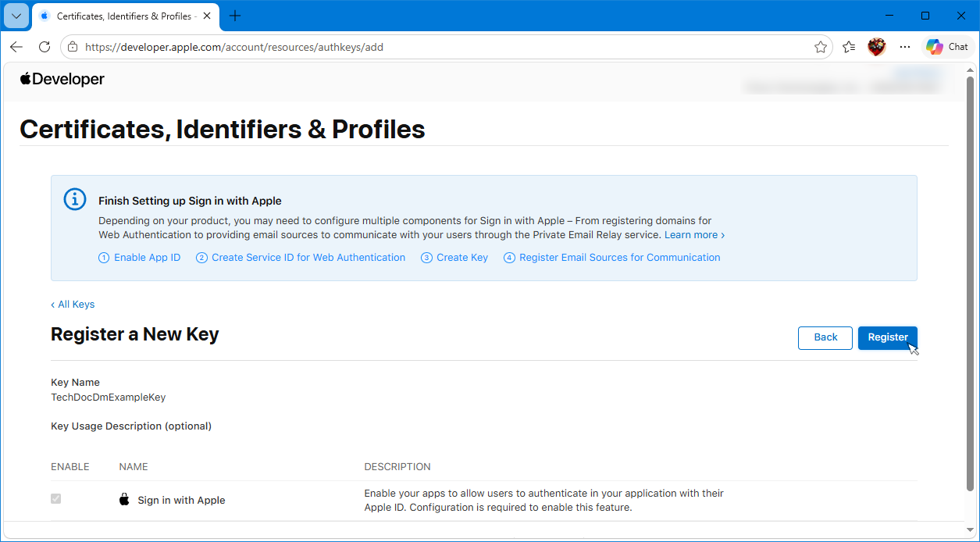View site information lock icon
The height and width of the screenshot is (542, 980).
(x=73, y=47)
